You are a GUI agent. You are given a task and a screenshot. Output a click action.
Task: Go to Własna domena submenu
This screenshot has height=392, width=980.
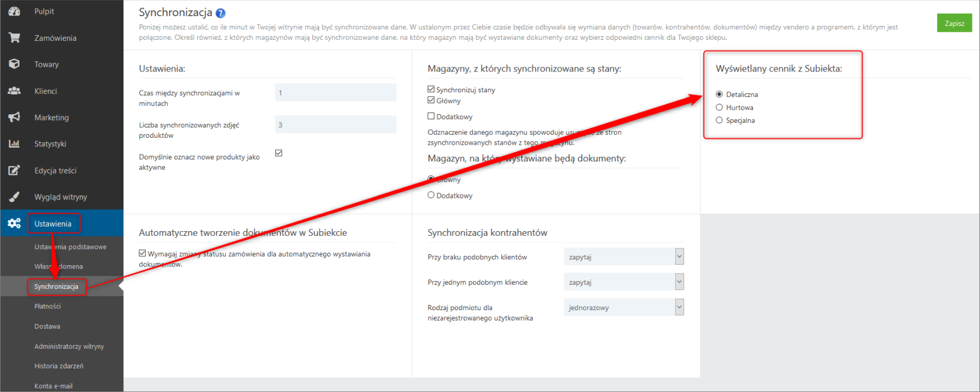click(58, 266)
